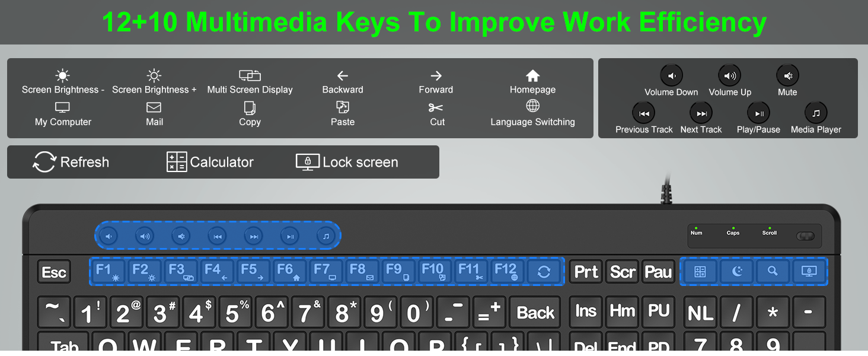This screenshot has width=868, height=356.
Task: Click the numpad asterisk key
Action: (773, 313)
